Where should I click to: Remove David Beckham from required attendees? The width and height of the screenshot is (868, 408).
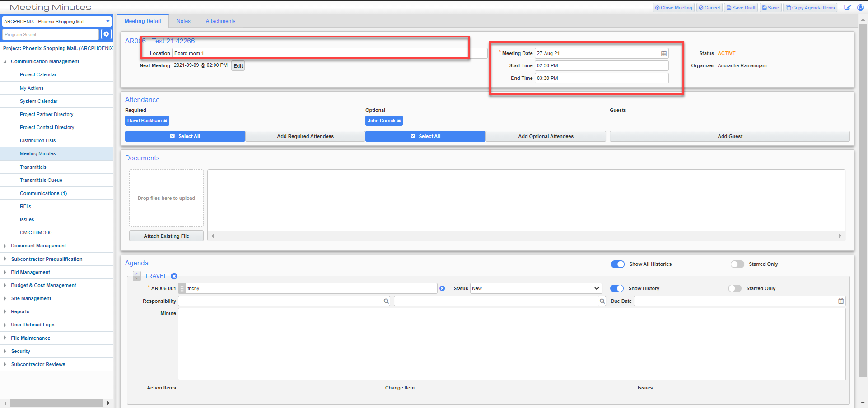165,121
